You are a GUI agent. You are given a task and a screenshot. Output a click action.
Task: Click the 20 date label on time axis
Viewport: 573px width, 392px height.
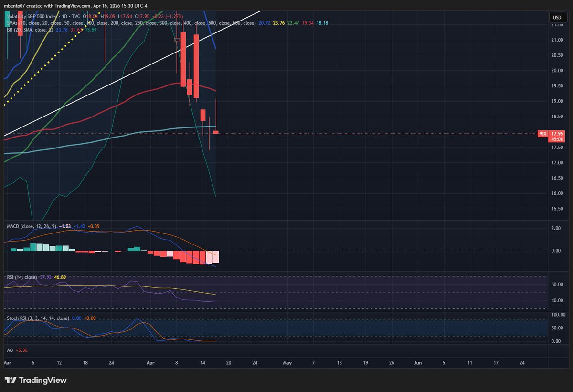pyautogui.click(x=229, y=363)
